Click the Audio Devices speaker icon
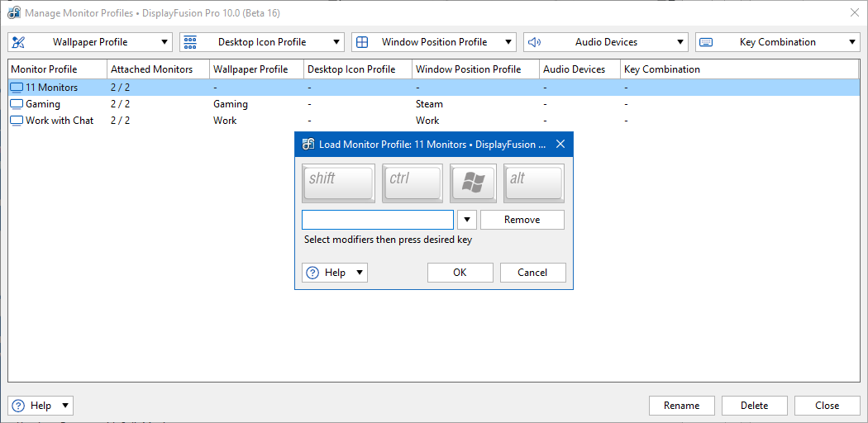Image resolution: width=868 pixels, height=423 pixels. point(534,42)
